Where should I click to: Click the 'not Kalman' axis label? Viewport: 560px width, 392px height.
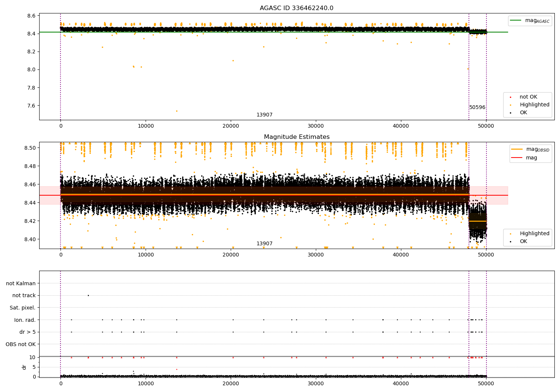coord(21,283)
